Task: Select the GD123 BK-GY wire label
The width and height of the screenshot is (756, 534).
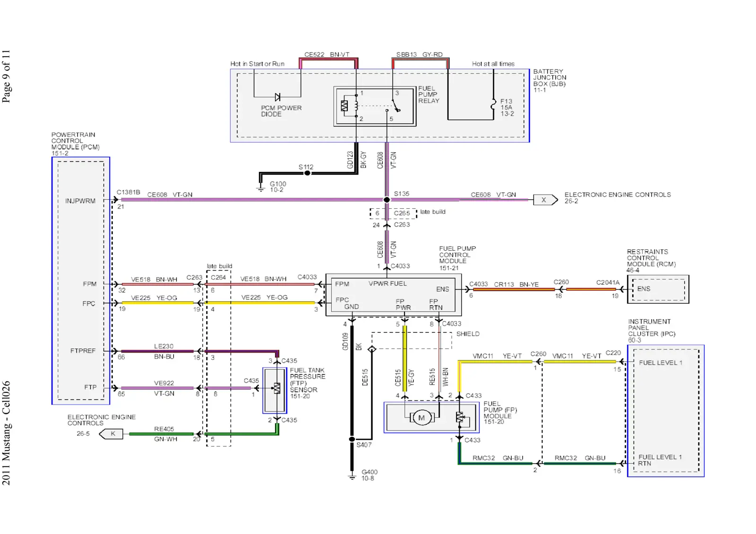Action: click(357, 160)
